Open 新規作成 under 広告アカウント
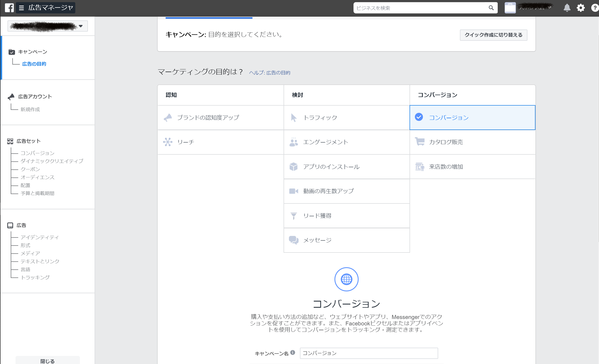Screen dimensions: 599x364 tap(30, 109)
